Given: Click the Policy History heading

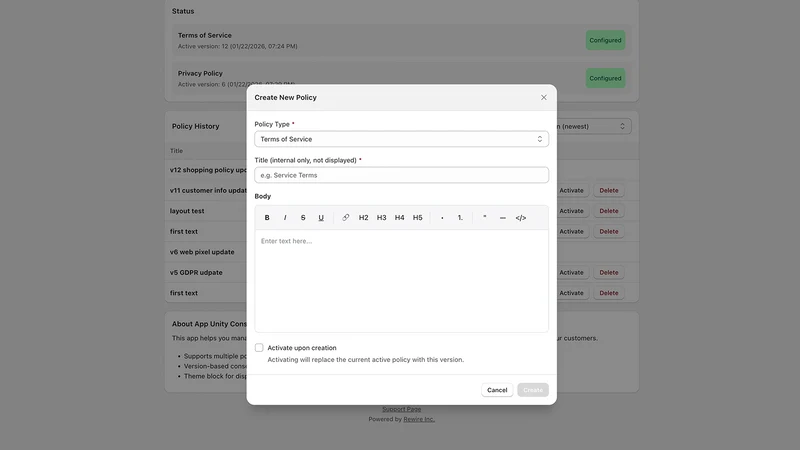Looking at the screenshot, I should [x=195, y=126].
